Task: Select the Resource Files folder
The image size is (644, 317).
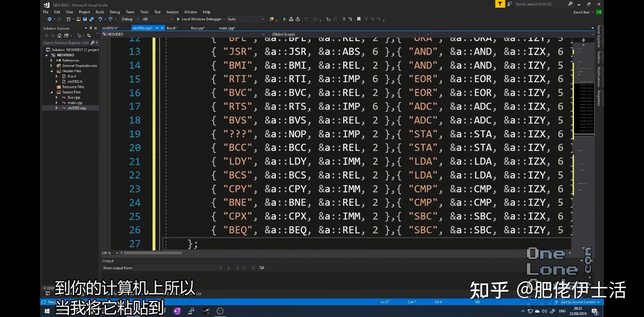Action: coord(73,87)
